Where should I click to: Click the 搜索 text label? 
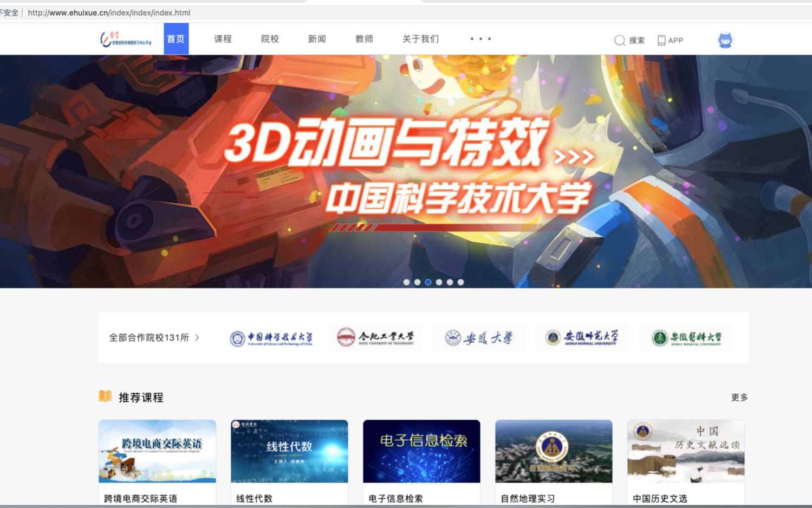coord(637,41)
